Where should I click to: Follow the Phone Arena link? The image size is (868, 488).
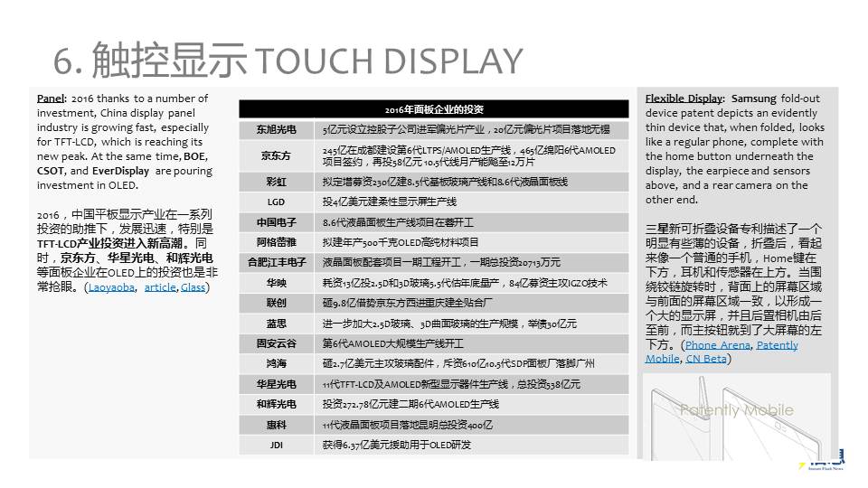coord(717,345)
